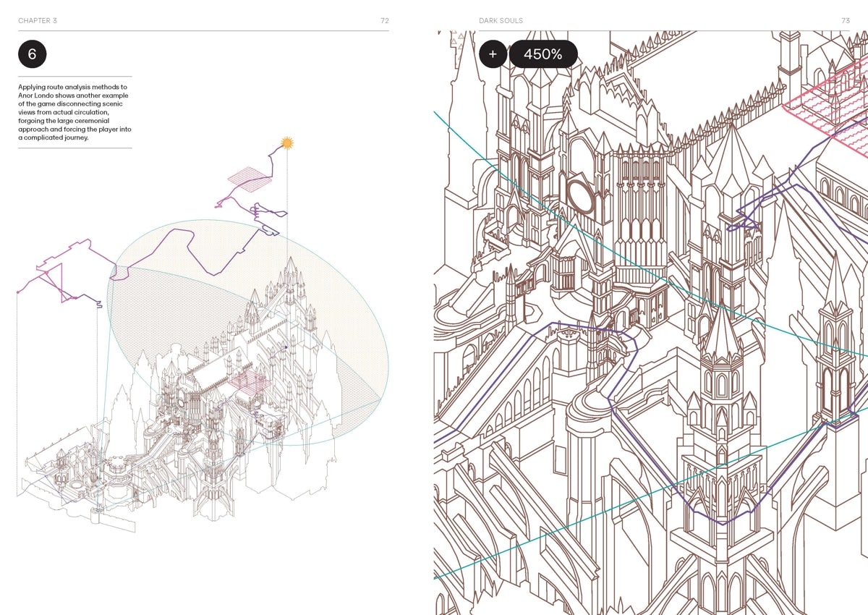Click the pink triangular loop at route's left end
This screenshot has width=868, height=615.
point(52,278)
